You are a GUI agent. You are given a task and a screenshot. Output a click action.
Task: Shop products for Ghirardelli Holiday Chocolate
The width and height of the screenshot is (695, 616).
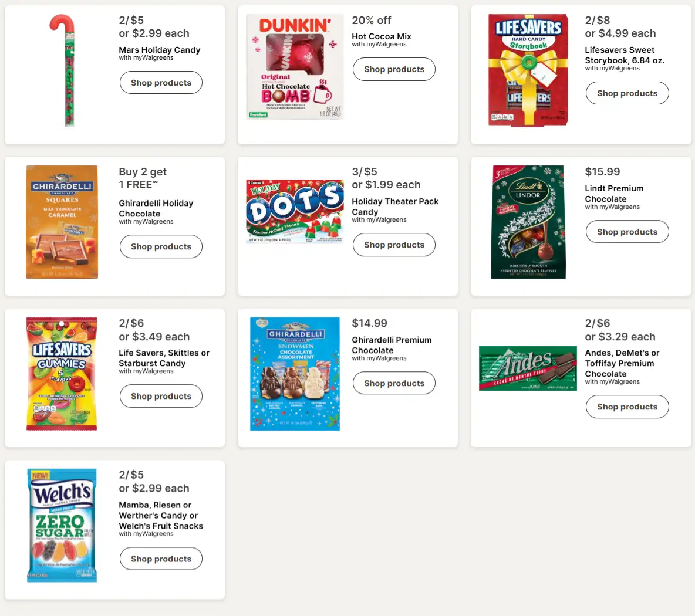161,246
